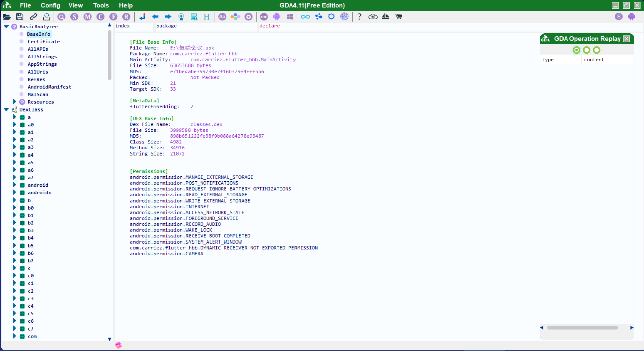Screen dimensions: 644x351
Task: Click the chain link toolbar icon
Action: (33, 17)
